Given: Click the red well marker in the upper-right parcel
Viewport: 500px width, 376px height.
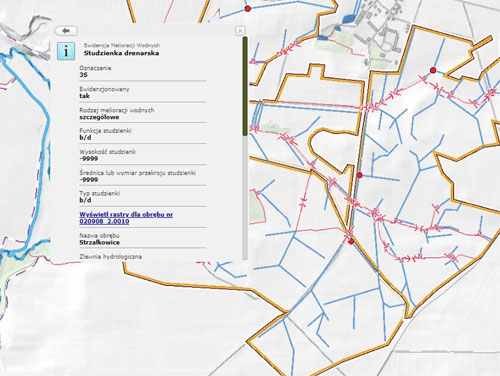Looking at the screenshot, I should pos(433,70).
